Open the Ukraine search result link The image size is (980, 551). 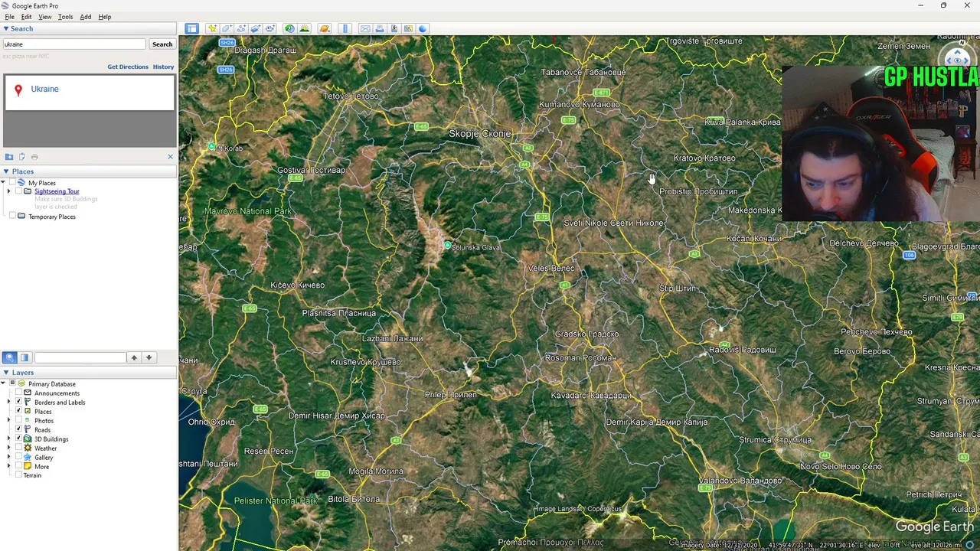pyautogui.click(x=44, y=89)
